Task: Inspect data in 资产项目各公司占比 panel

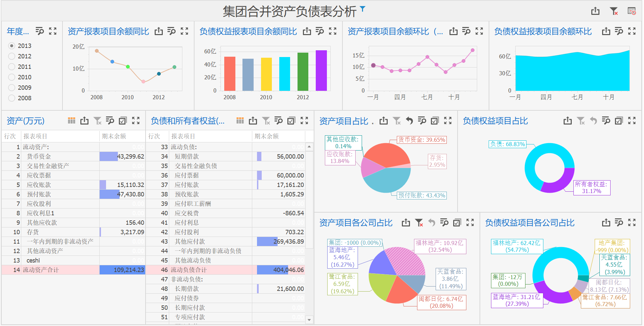Action: click(444, 222)
